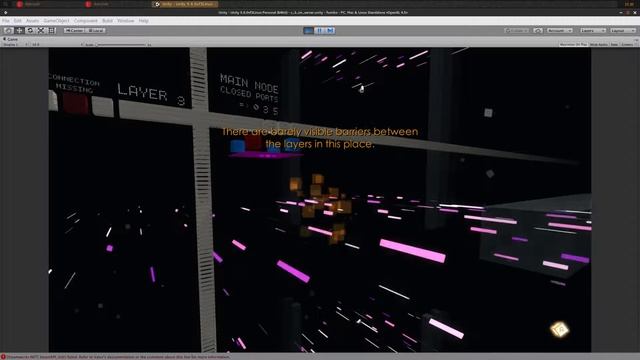Open the Account dropdown

point(560,31)
